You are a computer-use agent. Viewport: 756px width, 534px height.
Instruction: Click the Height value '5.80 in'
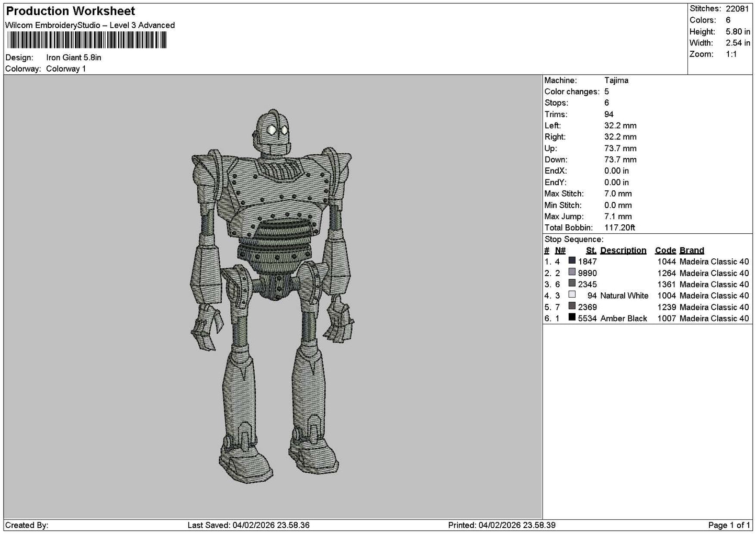click(738, 32)
